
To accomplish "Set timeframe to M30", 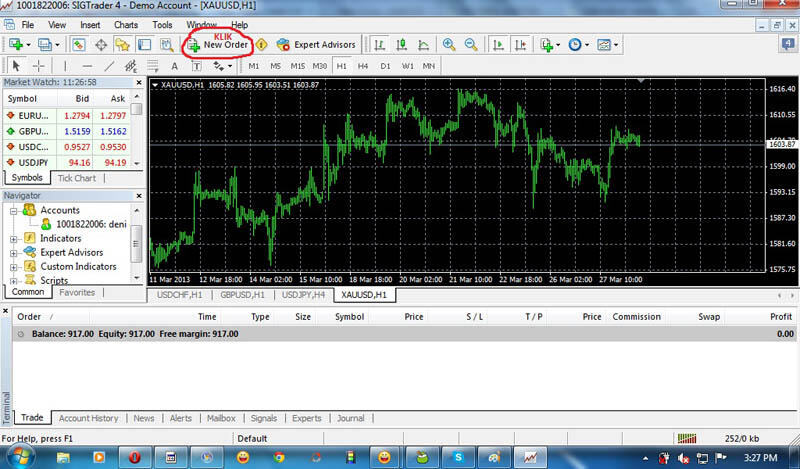I will [320, 66].
